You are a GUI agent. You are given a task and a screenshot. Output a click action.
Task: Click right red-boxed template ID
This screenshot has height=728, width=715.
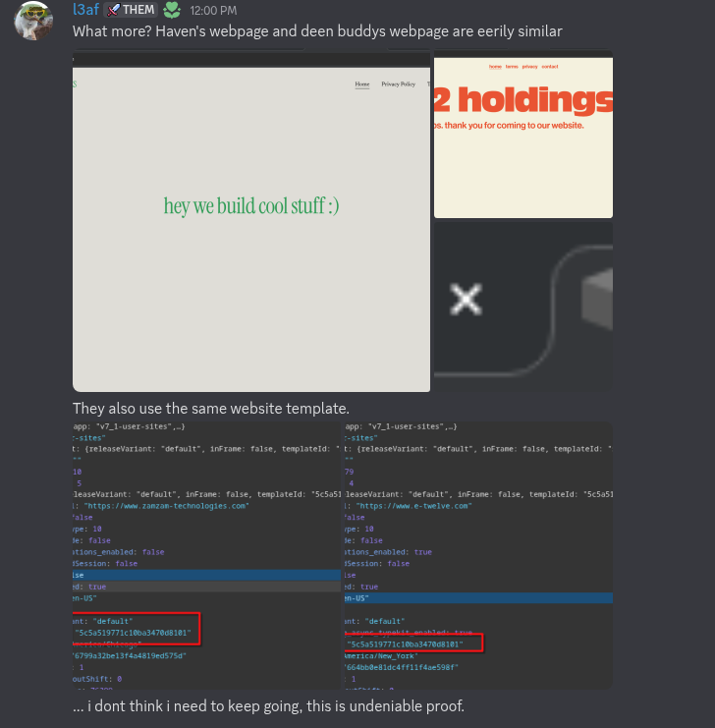point(406,644)
